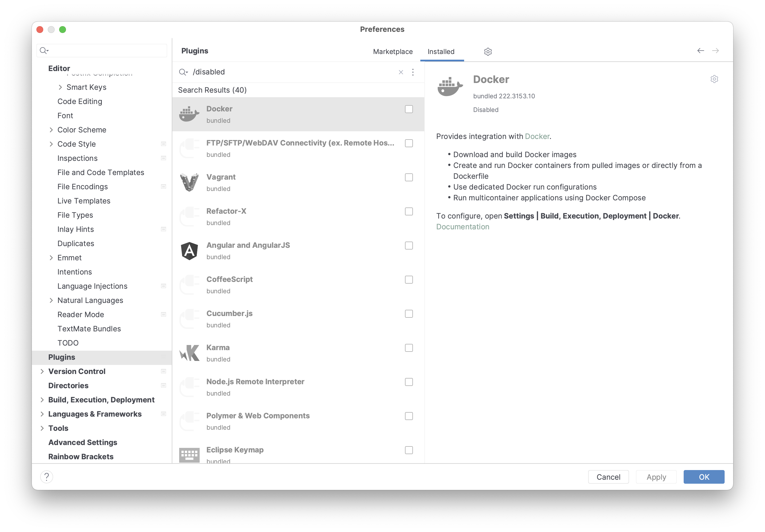Click the Docker whale plugin icon

(189, 114)
